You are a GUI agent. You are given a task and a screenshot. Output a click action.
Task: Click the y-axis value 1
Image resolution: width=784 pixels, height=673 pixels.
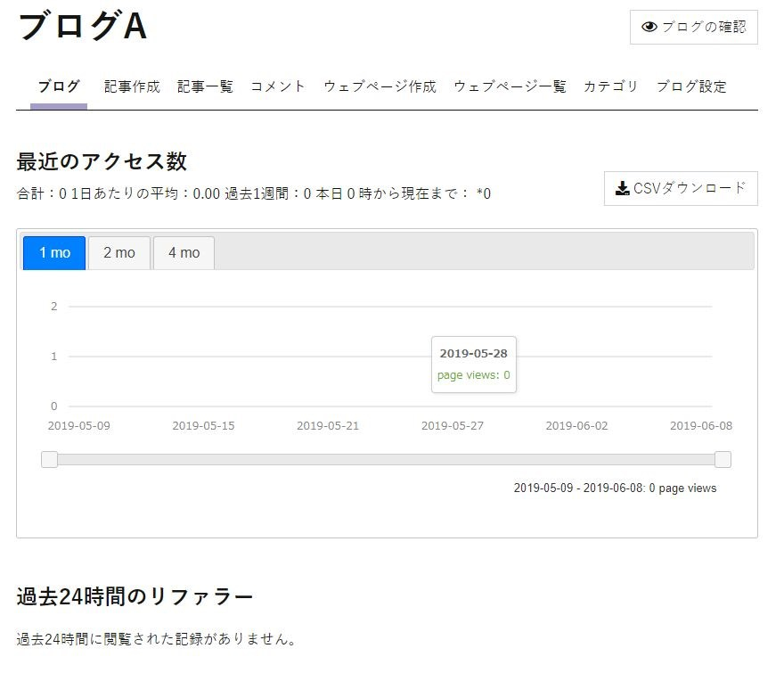(54, 357)
